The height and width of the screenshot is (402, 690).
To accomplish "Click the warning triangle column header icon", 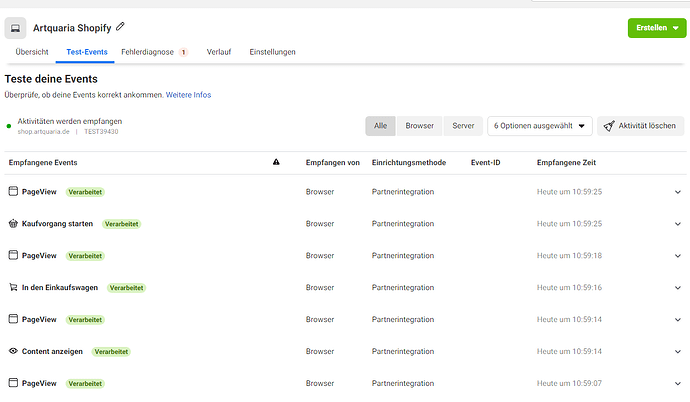I will click(276, 162).
